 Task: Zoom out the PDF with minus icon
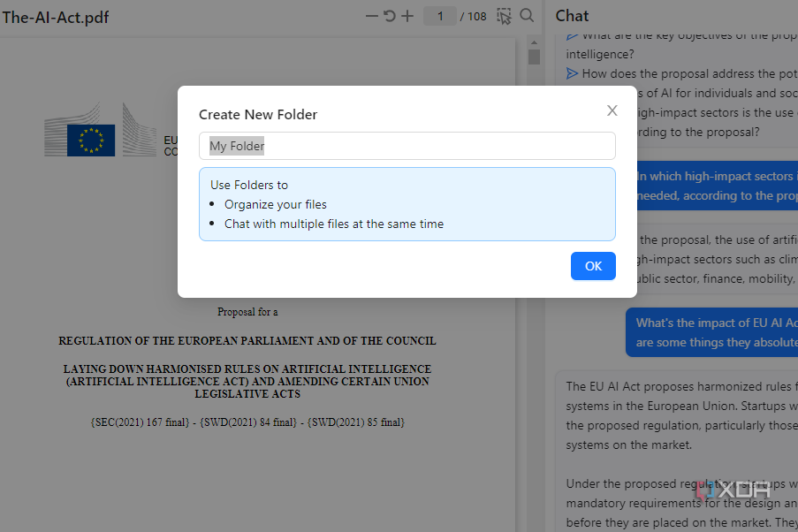371,16
